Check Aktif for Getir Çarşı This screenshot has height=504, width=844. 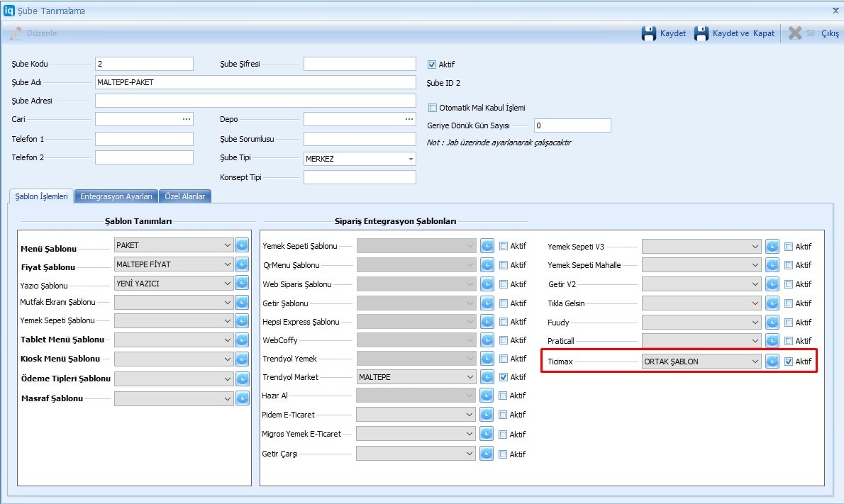[x=503, y=454]
